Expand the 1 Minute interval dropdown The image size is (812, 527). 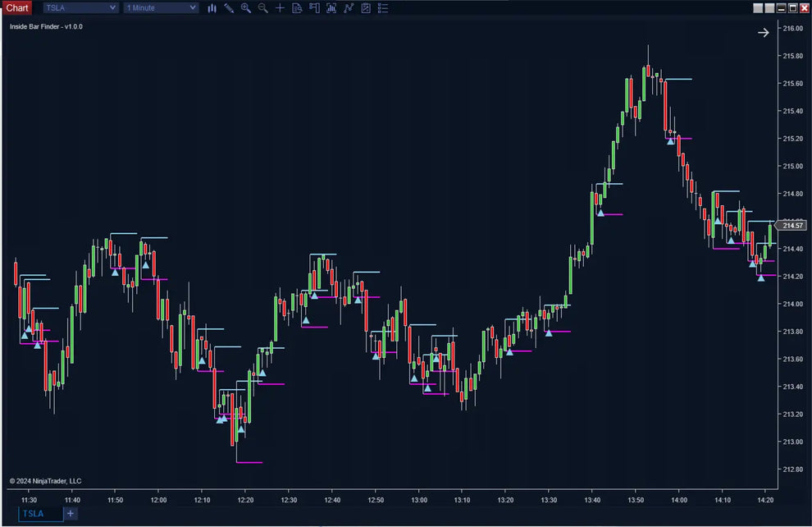[x=161, y=8]
